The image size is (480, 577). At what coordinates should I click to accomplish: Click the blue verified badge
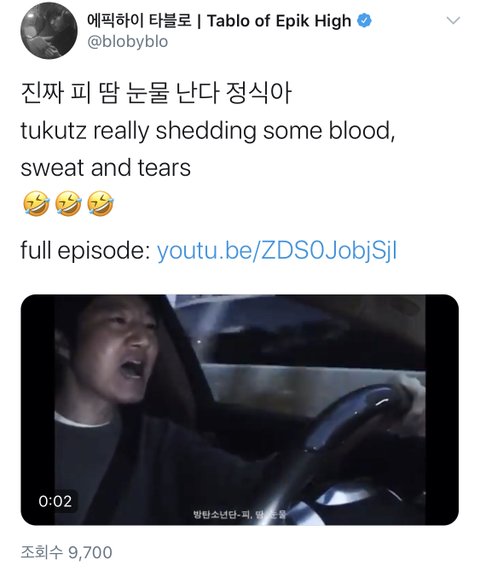pos(364,20)
